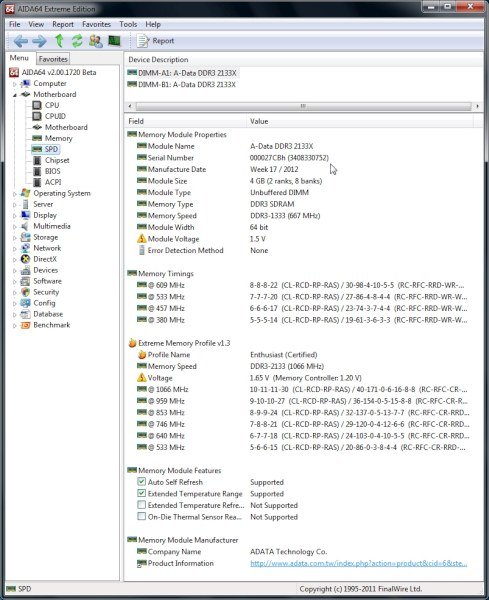Toggle Extended Temperature Refre... checkbox

[x=142, y=505]
